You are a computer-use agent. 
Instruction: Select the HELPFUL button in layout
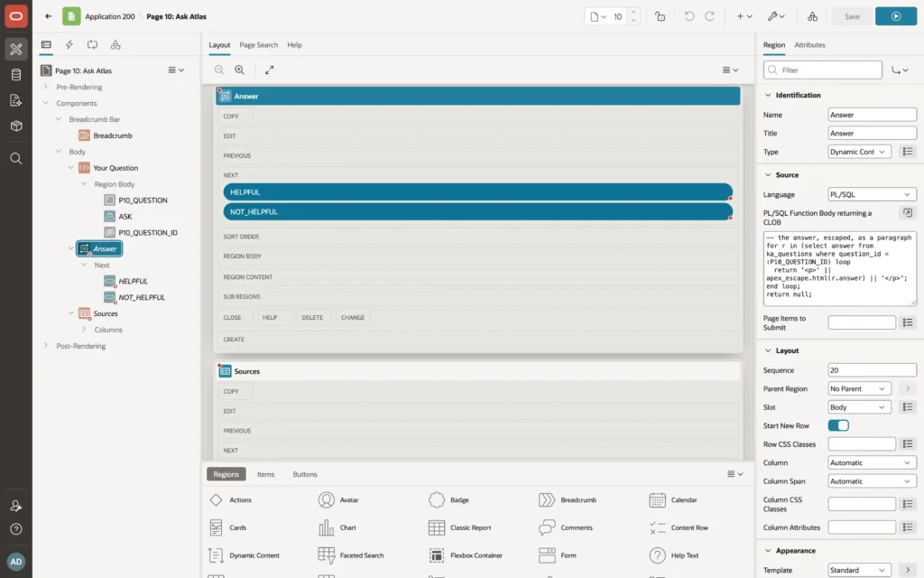477,192
